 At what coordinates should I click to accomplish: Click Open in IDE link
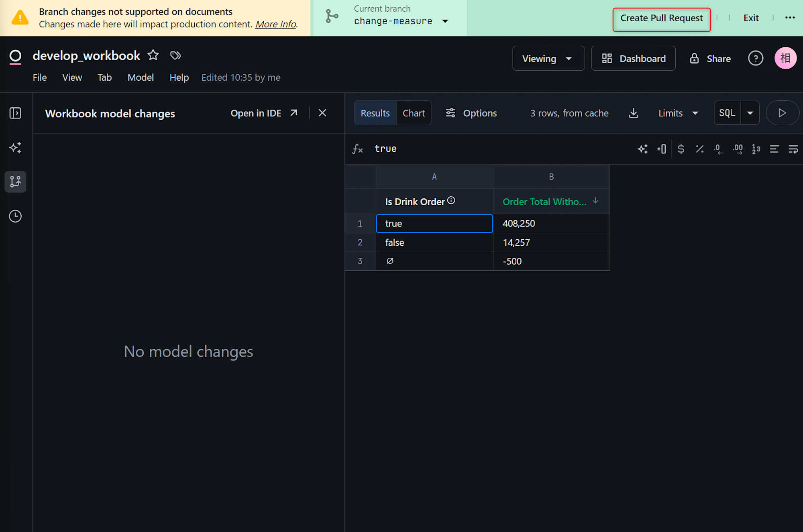point(264,113)
